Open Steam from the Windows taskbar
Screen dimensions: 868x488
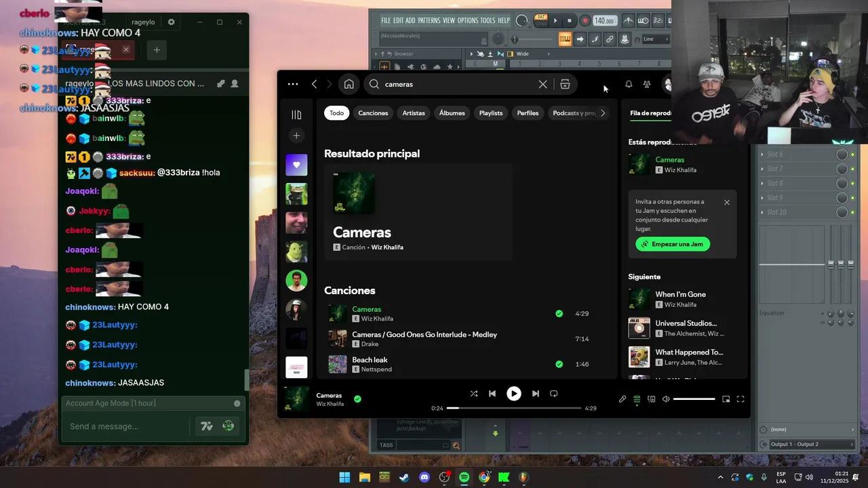click(x=404, y=477)
